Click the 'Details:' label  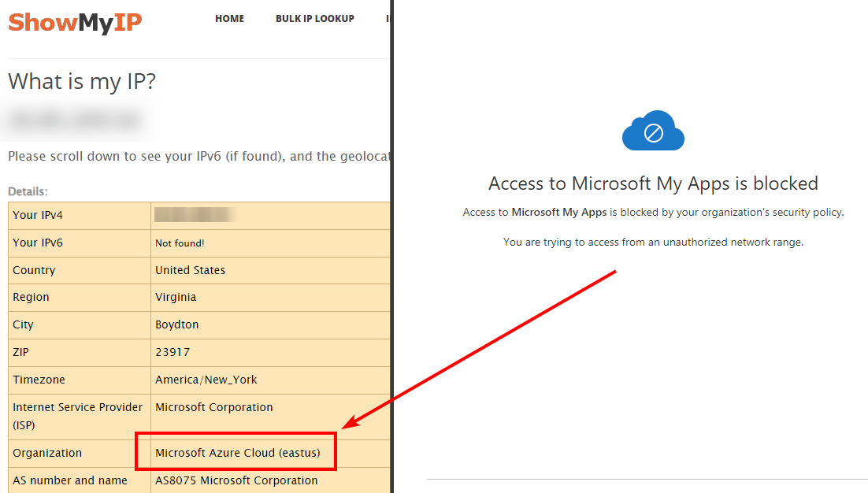28,191
